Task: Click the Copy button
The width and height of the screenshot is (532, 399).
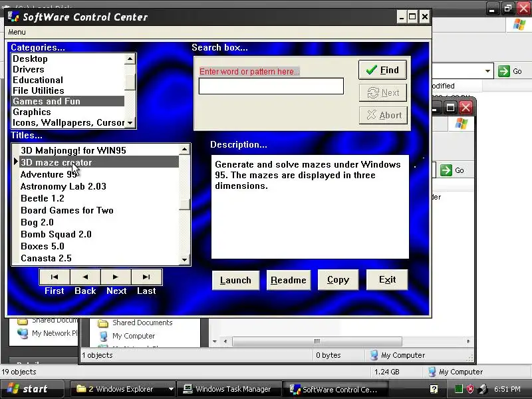Action: pyautogui.click(x=338, y=280)
